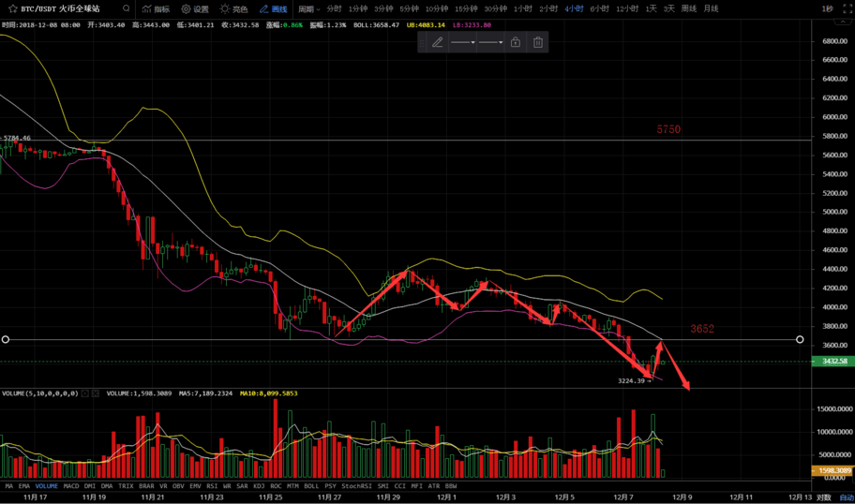Expand the 周期 period dropdown
Viewport: 855px width, 504px height.
click(309, 8)
